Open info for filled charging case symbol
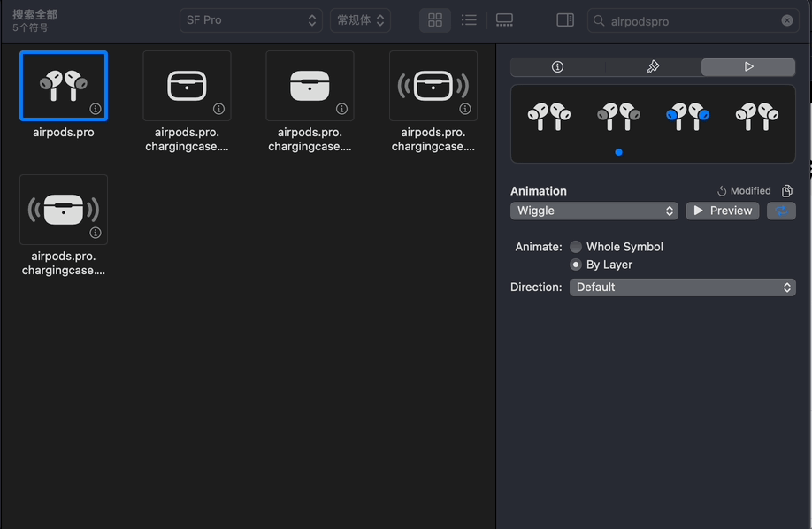Image resolution: width=812 pixels, height=529 pixels. [x=341, y=109]
